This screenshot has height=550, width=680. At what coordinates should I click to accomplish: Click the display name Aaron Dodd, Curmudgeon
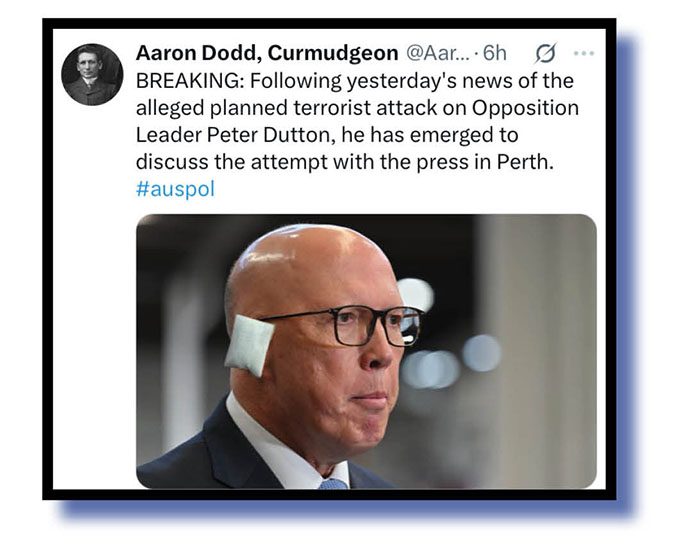tap(267, 53)
